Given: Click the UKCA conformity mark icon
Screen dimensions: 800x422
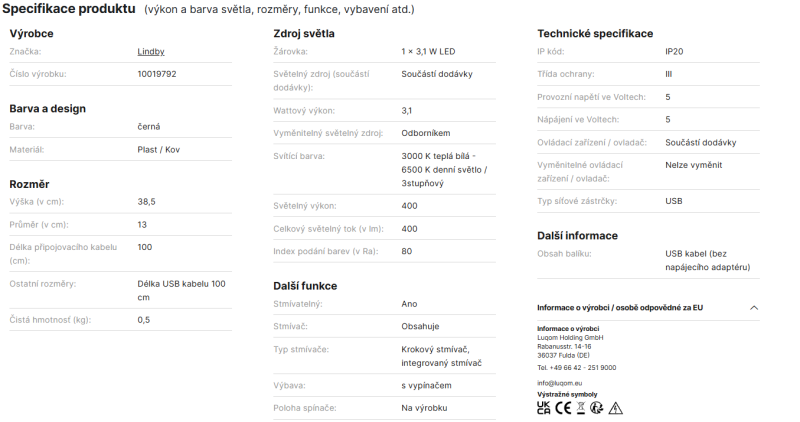Looking at the screenshot, I should (543, 408).
